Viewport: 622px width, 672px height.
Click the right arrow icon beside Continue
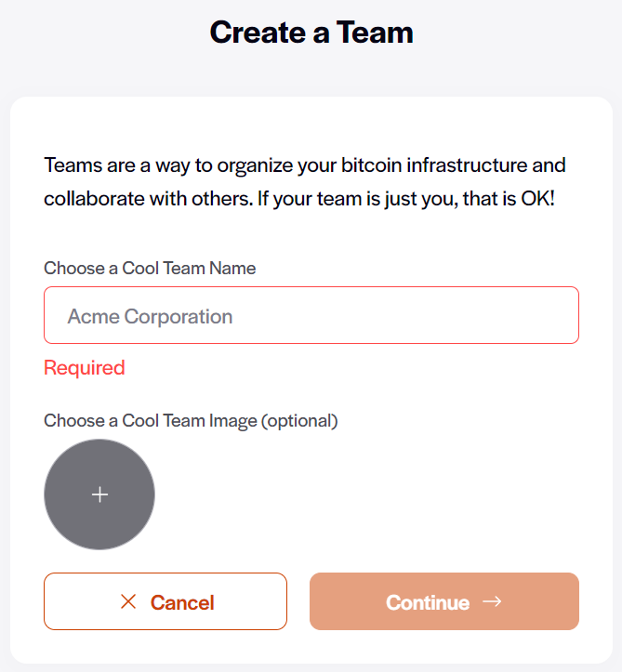click(x=493, y=601)
